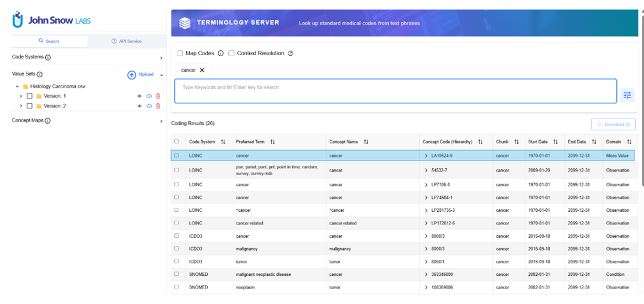
Task: Delete Version: 1 with the trash icon
Action: pyautogui.click(x=158, y=96)
